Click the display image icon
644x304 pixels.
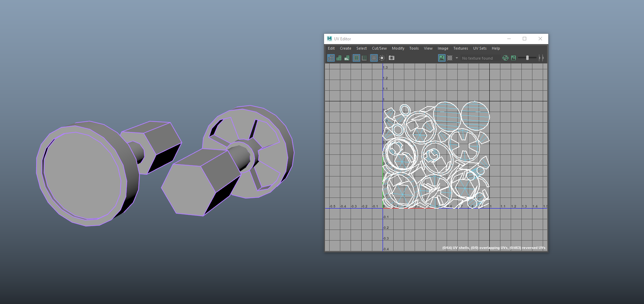point(442,58)
